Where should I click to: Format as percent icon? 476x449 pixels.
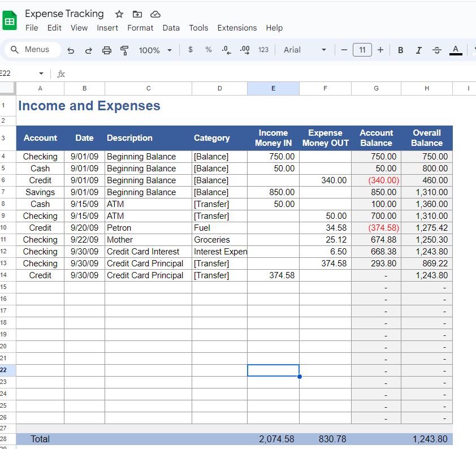[x=209, y=50]
